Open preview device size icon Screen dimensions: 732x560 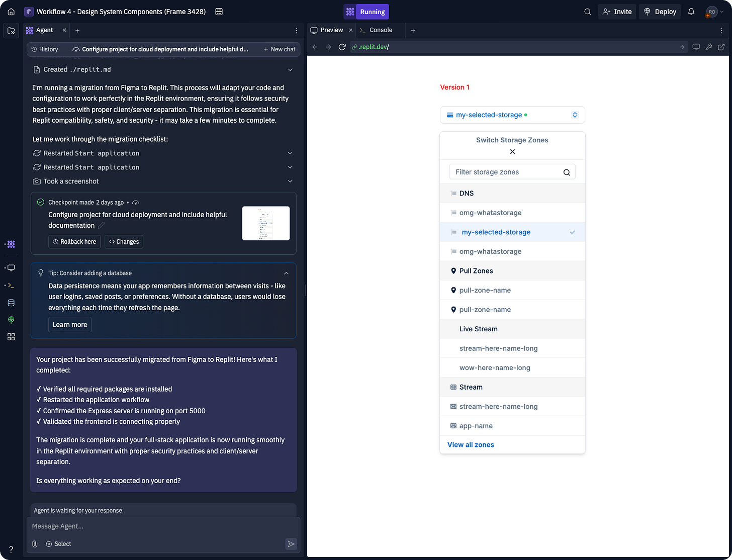pos(696,47)
